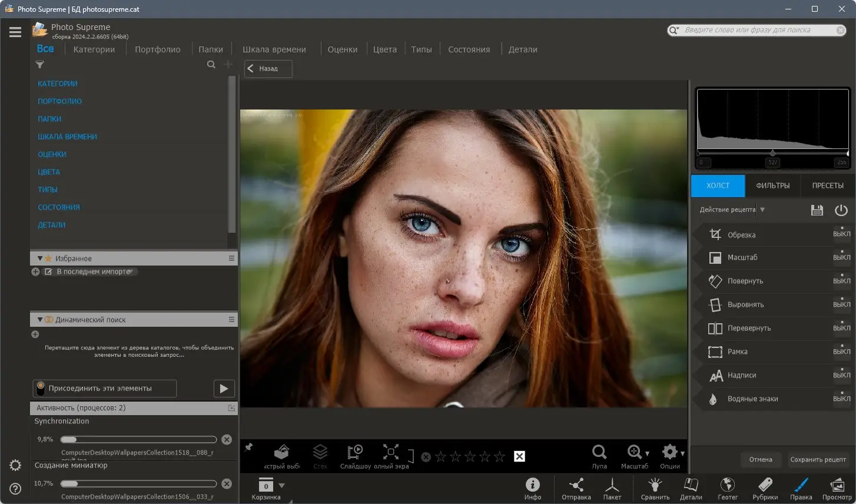Enable the Watermarks (Водяные знаки) toggle

click(x=841, y=399)
